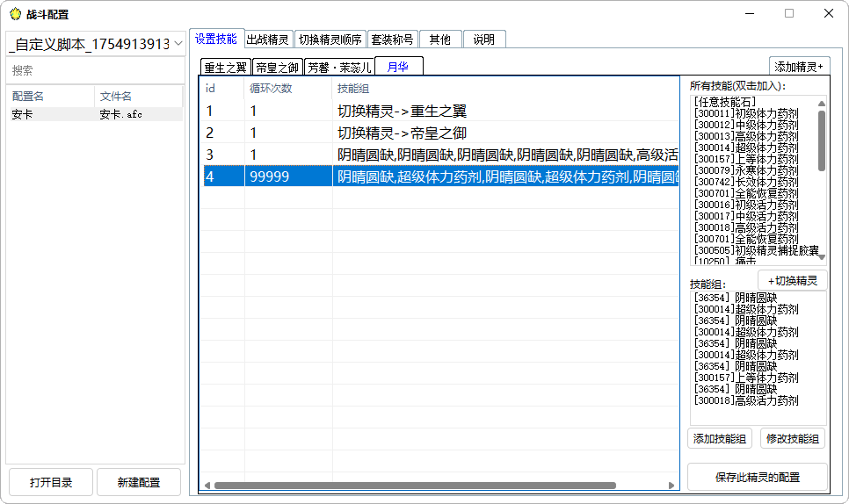Click the 新建配置 button
849x504 pixels.
point(139,482)
